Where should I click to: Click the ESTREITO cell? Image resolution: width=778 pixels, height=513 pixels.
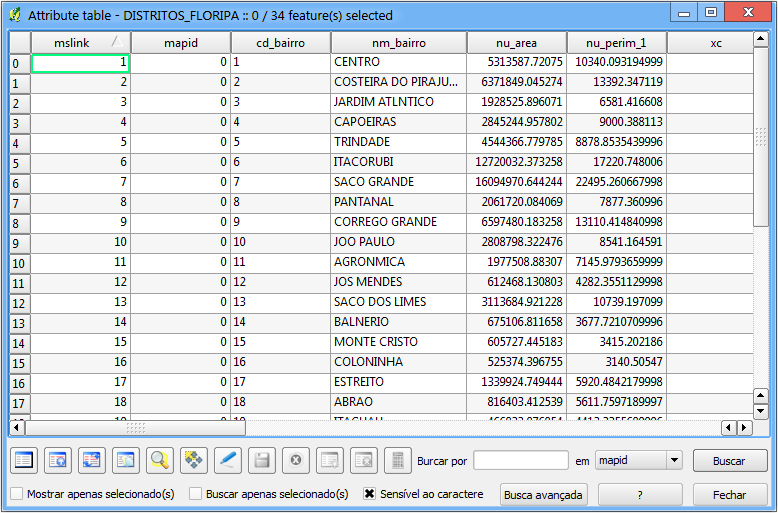(x=399, y=382)
